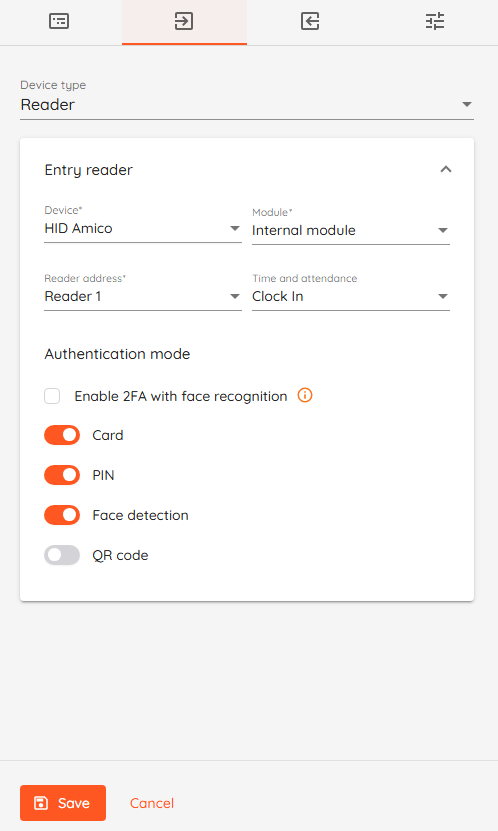
Task: Disable the Card authentication toggle
Action: 62,435
